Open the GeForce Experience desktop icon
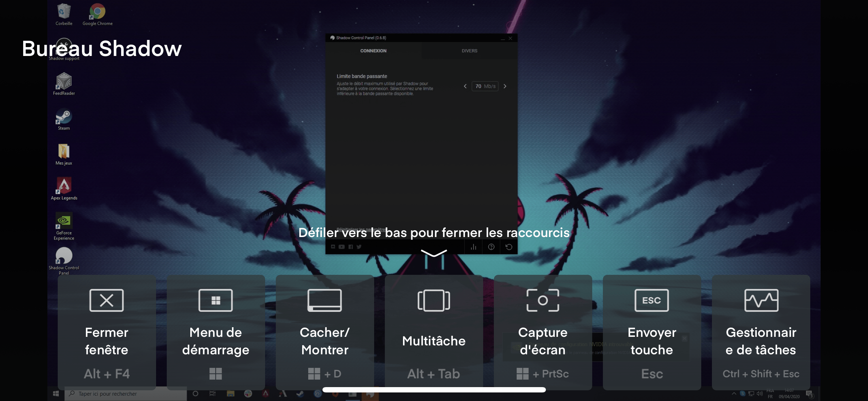Screen dimensions: 868x401 click(64, 226)
